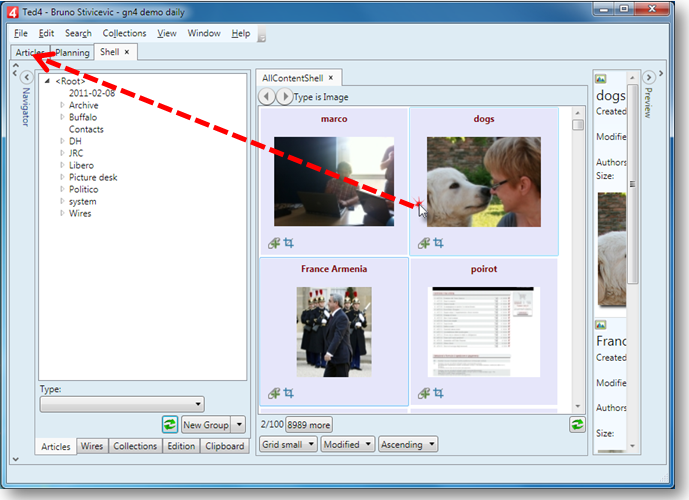Select the marco image thumbnail
This screenshot has width=689, height=500.
(334, 181)
